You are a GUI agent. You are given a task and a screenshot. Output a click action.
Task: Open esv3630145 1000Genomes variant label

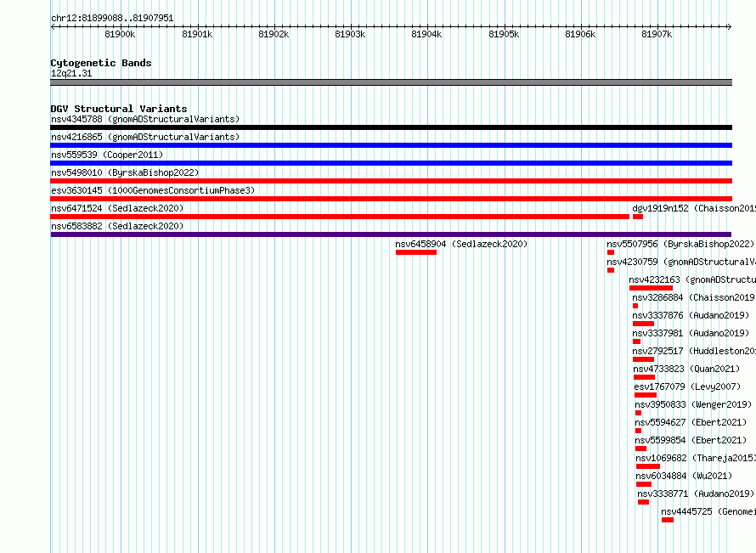tap(153, 190)
